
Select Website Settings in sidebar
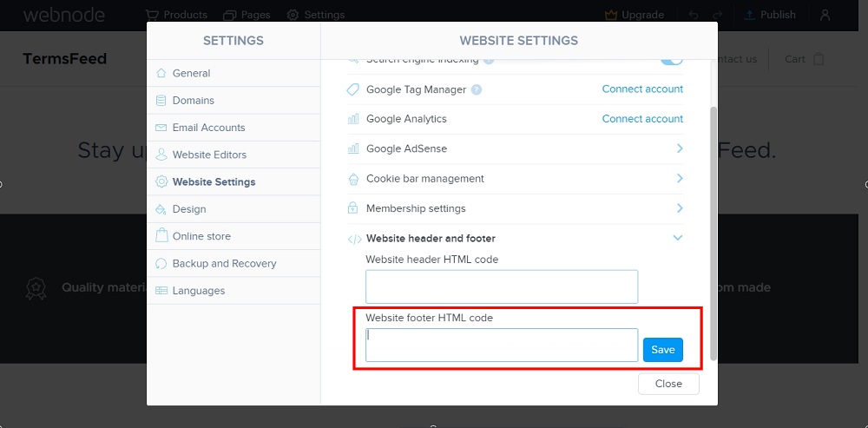[233, 181]
